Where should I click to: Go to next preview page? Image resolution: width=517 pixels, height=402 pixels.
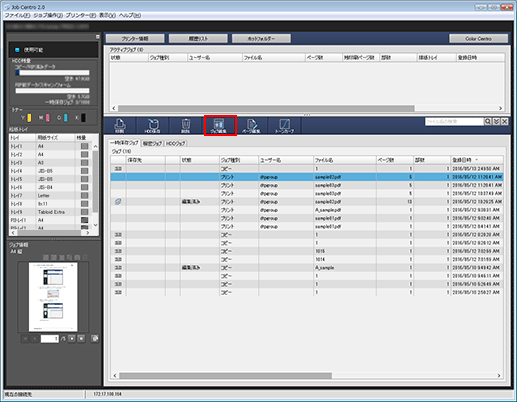click(72, 339)
